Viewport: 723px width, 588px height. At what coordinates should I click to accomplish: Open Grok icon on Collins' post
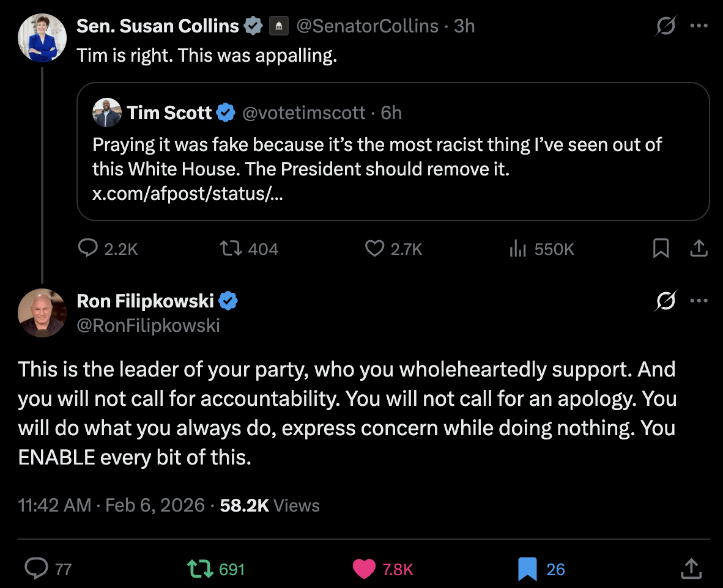[x=666, y=26]
